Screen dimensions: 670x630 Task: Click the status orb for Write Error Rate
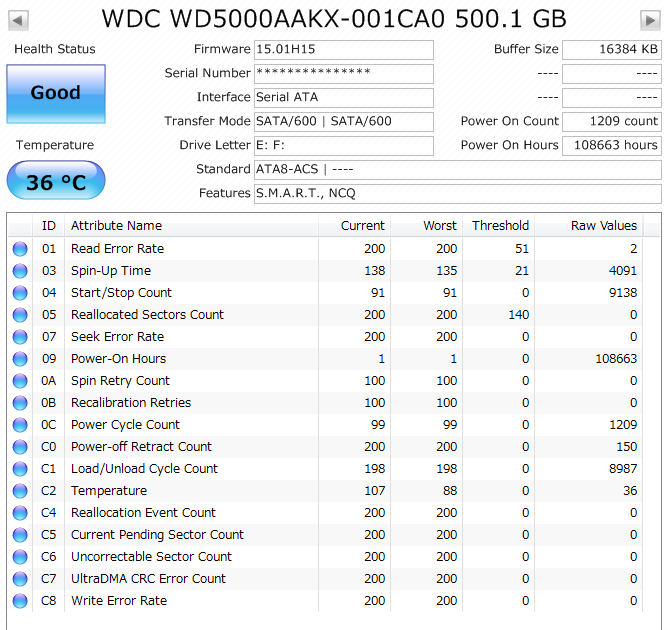click(x=20, y=601)
